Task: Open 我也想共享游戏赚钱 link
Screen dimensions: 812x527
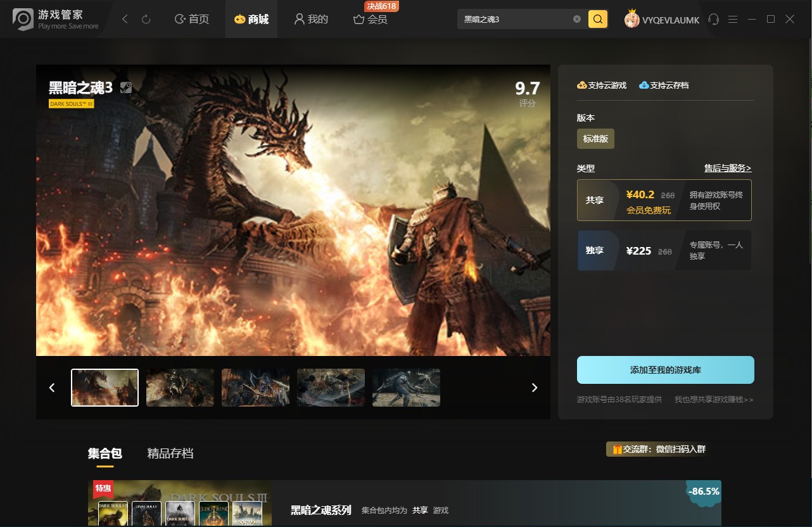Action: pyautogui.click(x=714, y=400)
